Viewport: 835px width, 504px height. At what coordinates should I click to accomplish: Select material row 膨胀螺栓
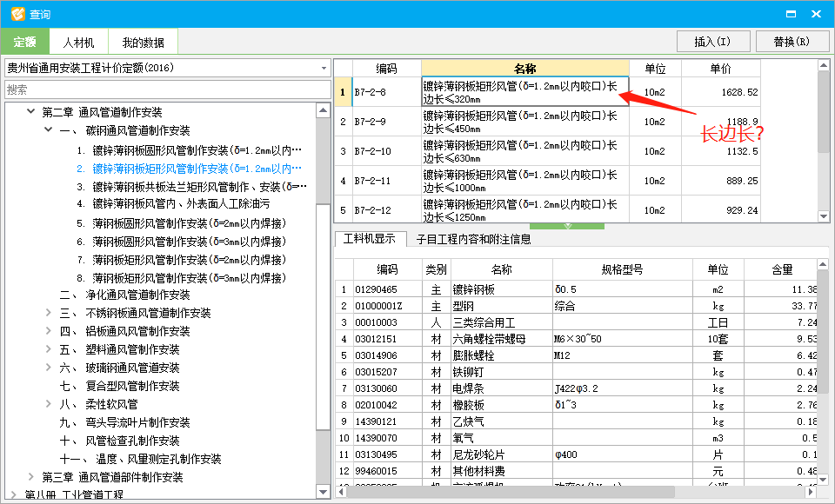point(576,355)
